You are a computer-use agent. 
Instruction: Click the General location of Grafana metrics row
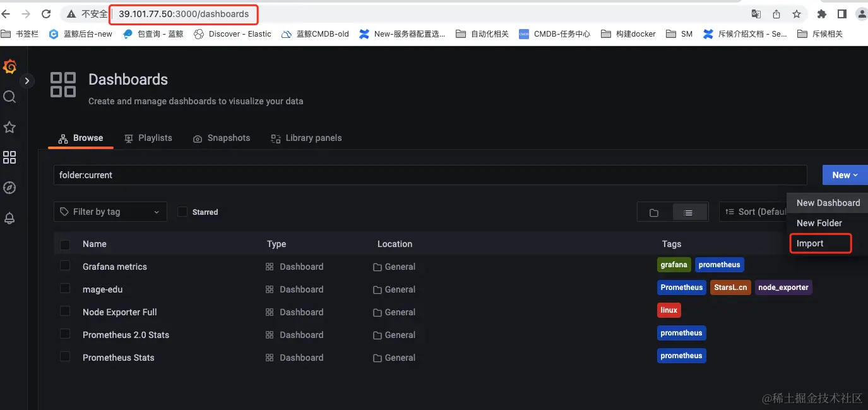pos(395,267)
